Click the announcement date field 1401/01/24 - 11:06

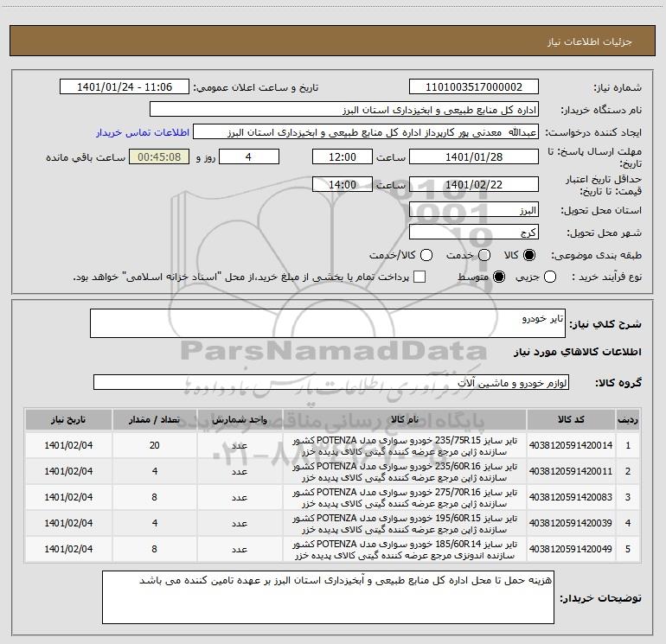[125, 87]
